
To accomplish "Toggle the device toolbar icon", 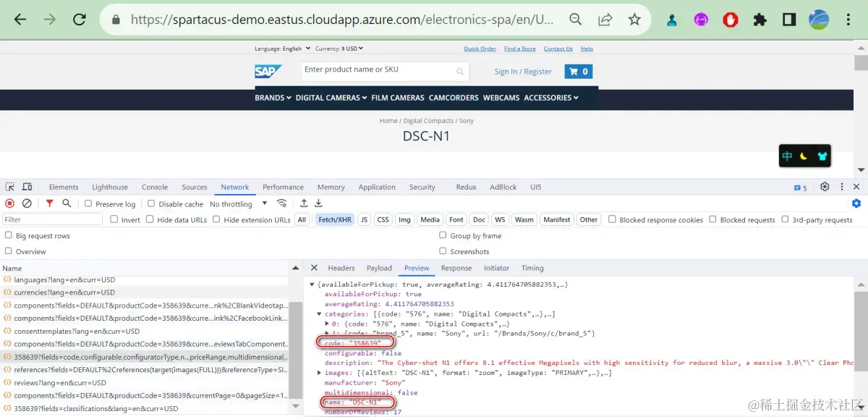I will (27, 187).
